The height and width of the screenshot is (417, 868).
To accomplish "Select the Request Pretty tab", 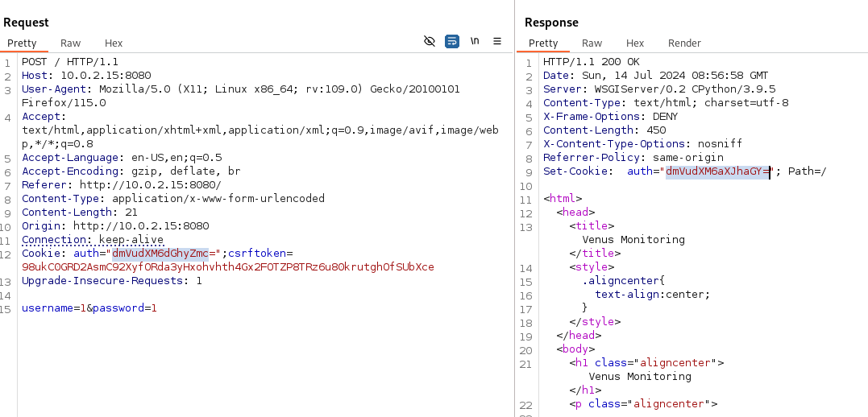I will point(23,43).
